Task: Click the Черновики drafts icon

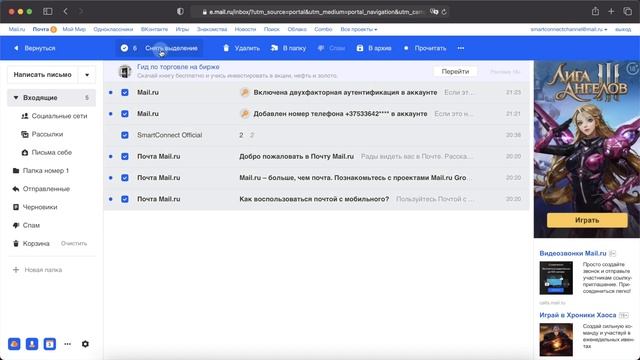Action: tap(16, 207)
